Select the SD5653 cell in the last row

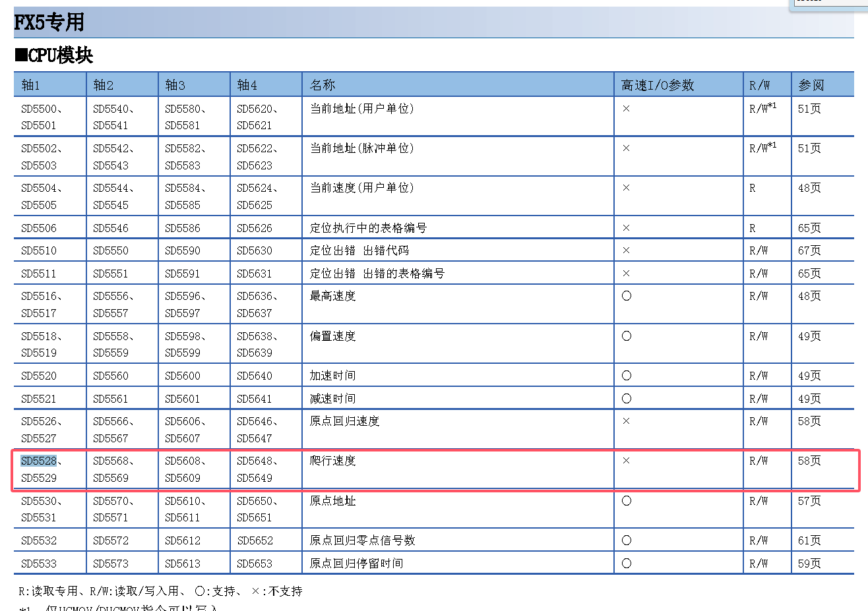pyautogui.click(x=255, y=564)
